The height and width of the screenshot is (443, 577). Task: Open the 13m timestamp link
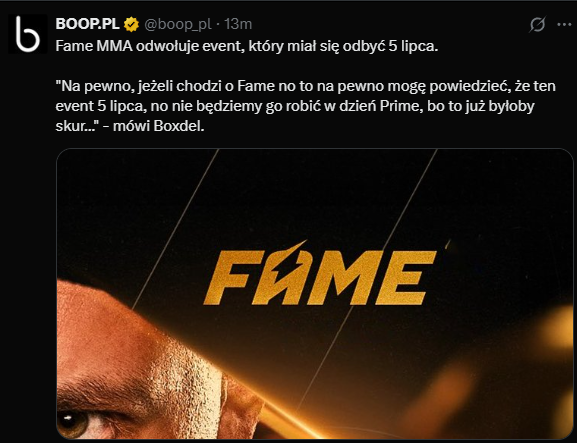coord(238,24)
